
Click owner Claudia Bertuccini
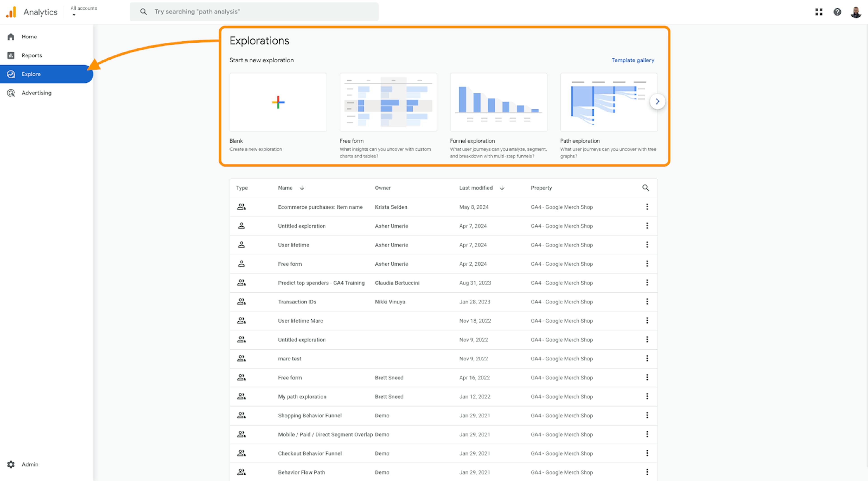397,283
